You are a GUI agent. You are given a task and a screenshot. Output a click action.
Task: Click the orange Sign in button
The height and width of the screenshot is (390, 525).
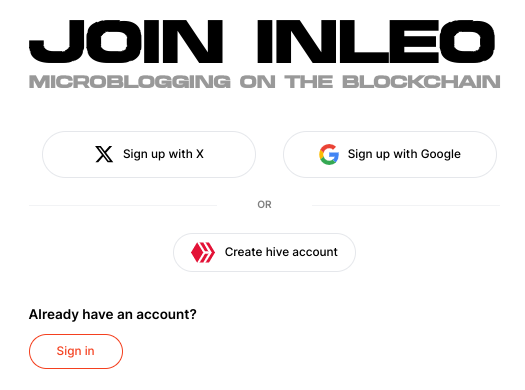click(x=76, y=351)
